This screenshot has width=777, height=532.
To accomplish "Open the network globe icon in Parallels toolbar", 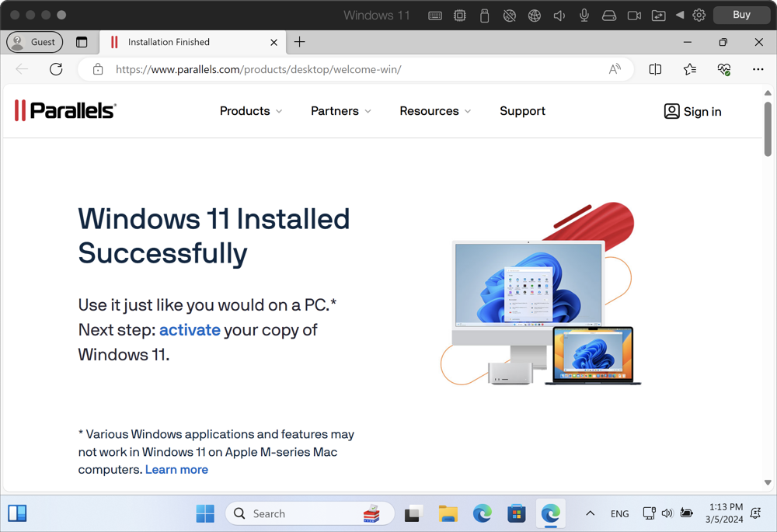I will pyautogui.click(x=535, y=16).
